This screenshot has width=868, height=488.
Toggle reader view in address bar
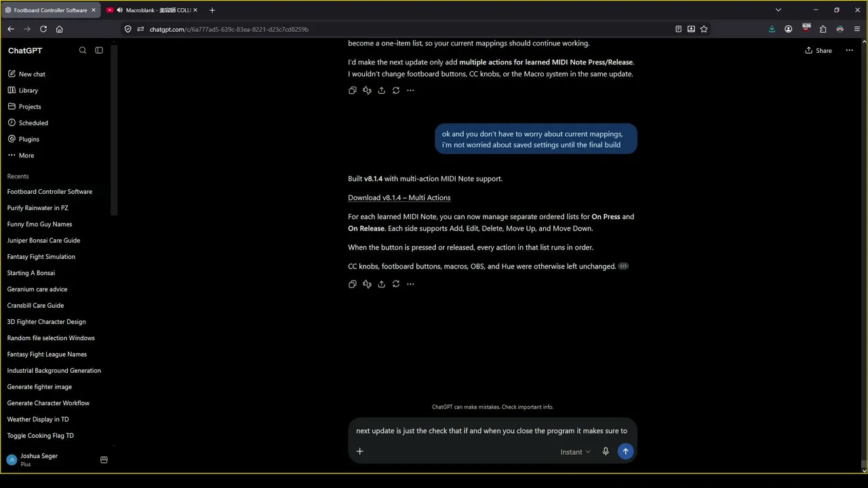678,29
